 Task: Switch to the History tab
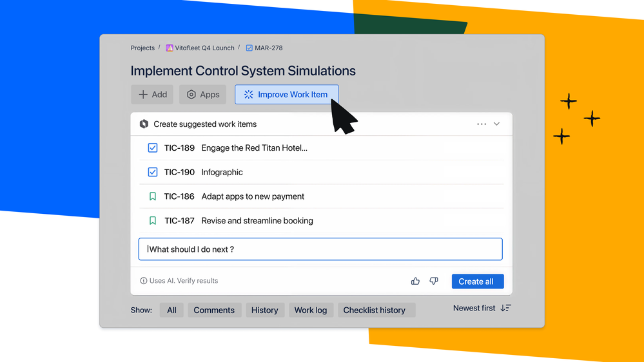point(265,310)
